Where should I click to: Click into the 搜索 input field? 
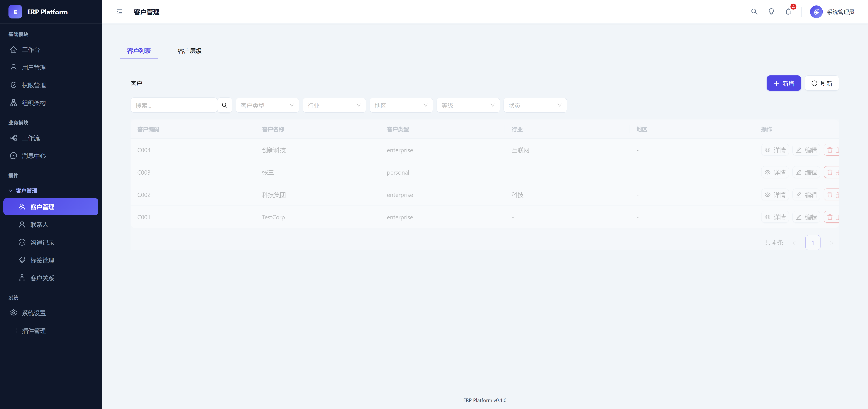point(174,105)
